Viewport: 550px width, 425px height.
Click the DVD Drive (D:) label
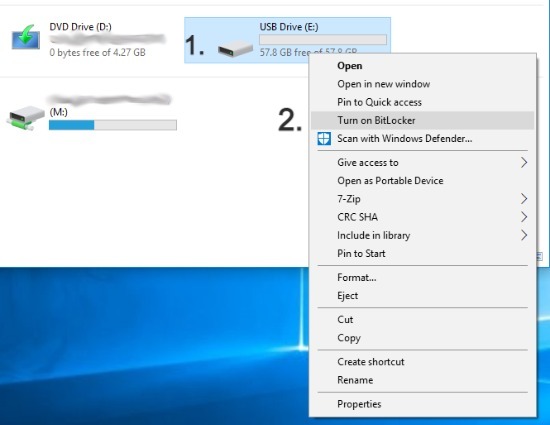point(80,27)
